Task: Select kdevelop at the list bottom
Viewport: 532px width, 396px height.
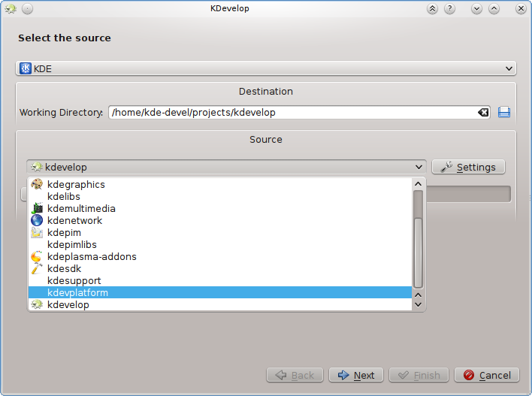Action: [x=220, y=305]
